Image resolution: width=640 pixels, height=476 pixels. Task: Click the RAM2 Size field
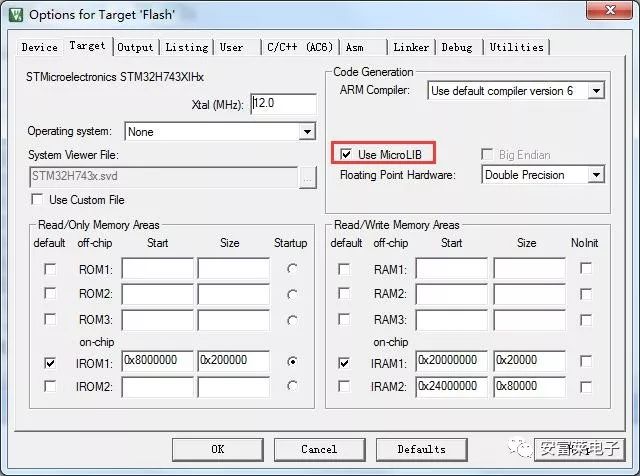tap(529, 294)
